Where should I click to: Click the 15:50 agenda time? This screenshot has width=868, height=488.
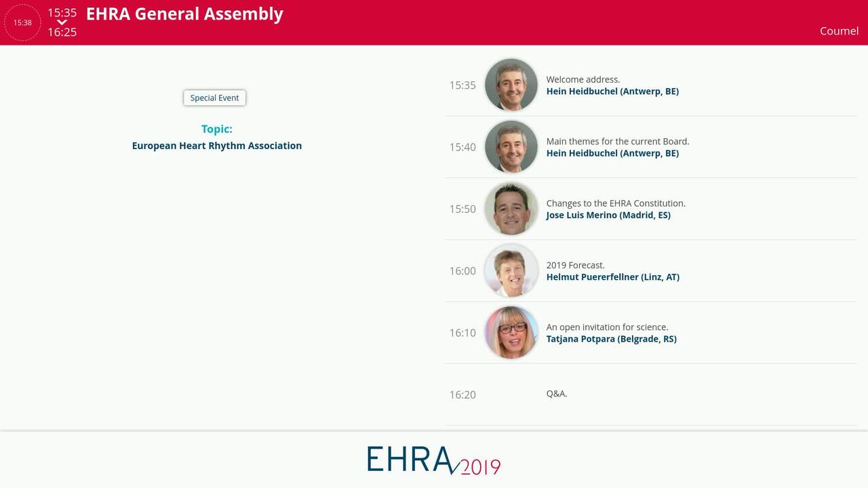point(462,209)
